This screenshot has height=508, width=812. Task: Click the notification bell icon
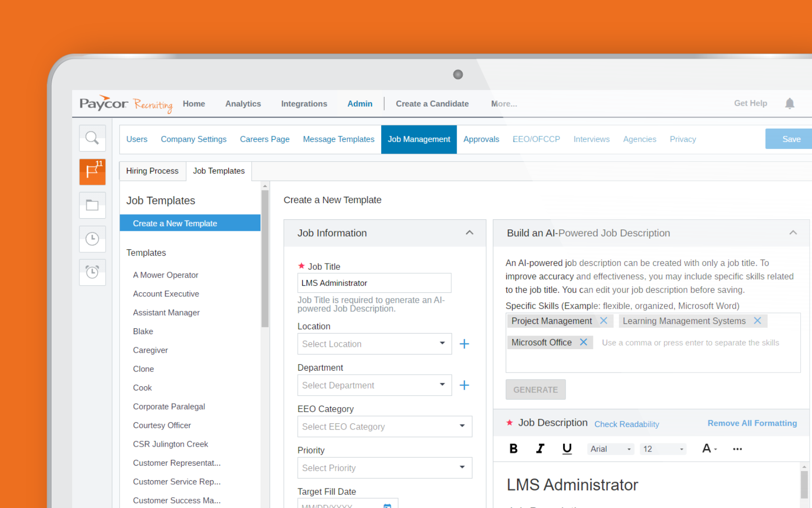[790, 103]
